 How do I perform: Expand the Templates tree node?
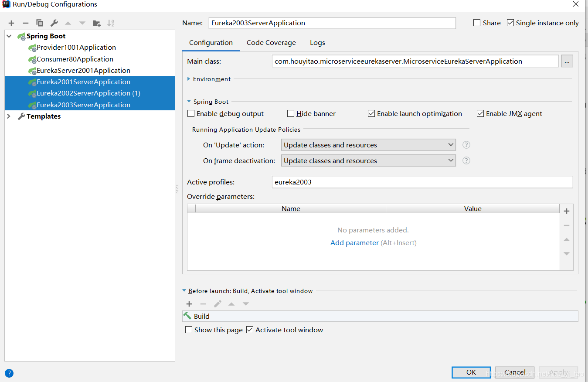(x=9, y=116)
